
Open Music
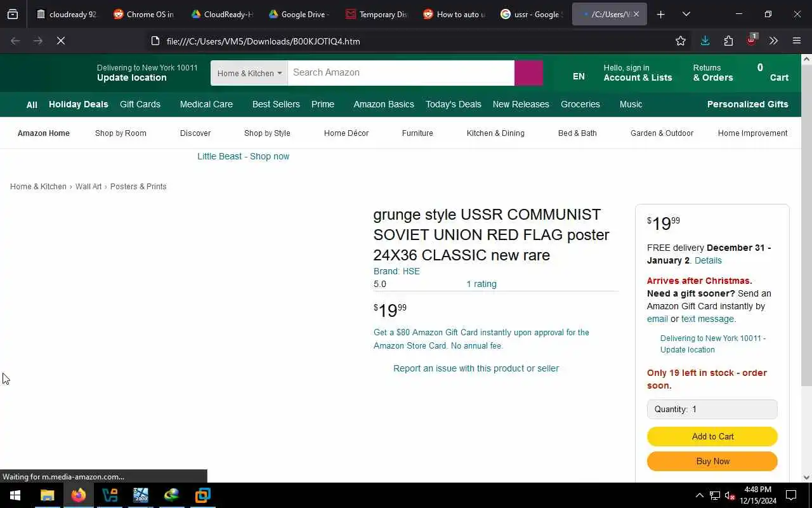(x=631, y=104)
